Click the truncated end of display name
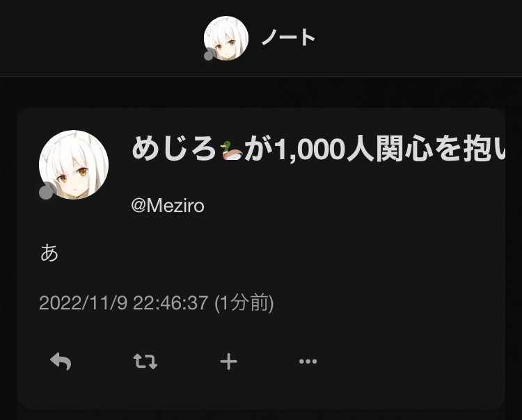522x420 pixels. point(497,150)
